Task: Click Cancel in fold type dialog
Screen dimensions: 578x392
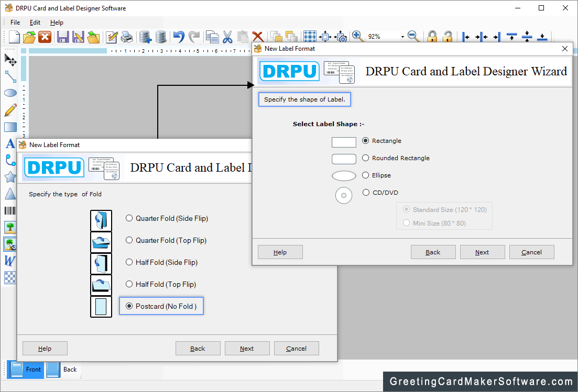Action: tap(297, 348)
